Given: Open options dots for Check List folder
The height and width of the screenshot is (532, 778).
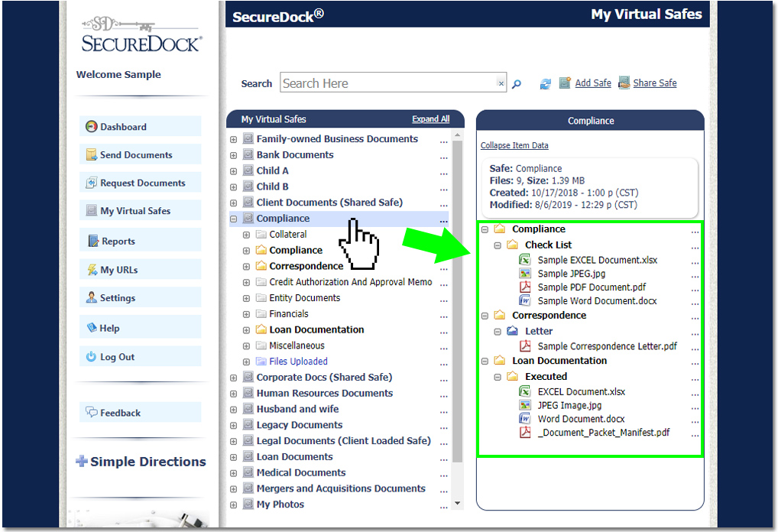Looking at the screenshot, I should click(695, 247).
